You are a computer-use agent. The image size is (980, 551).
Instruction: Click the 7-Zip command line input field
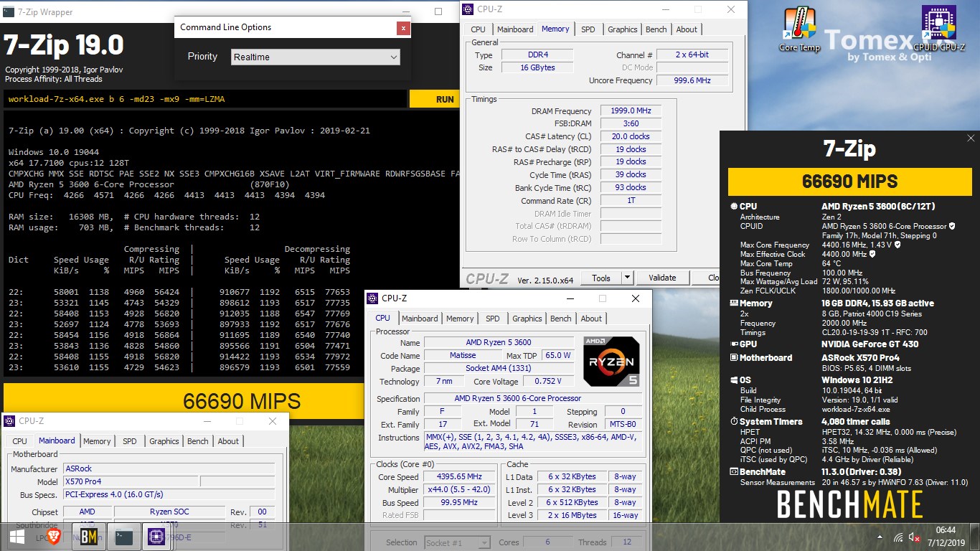coord(205,99)
